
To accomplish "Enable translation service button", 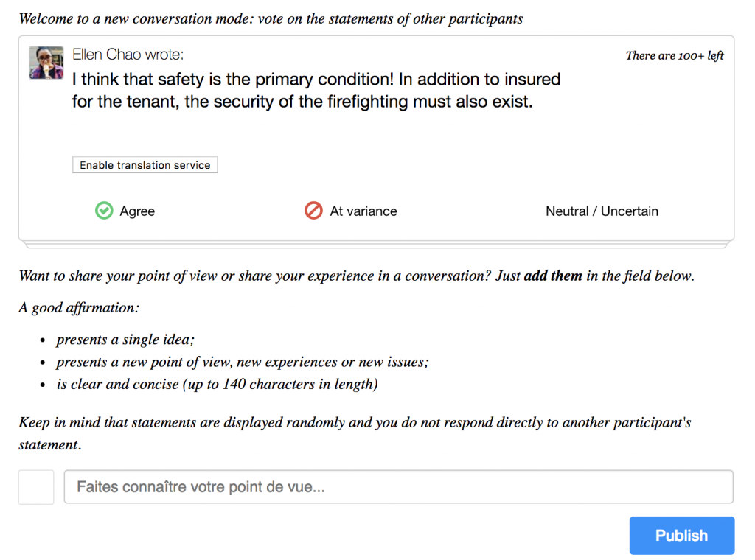I will [x=145, y=165].
